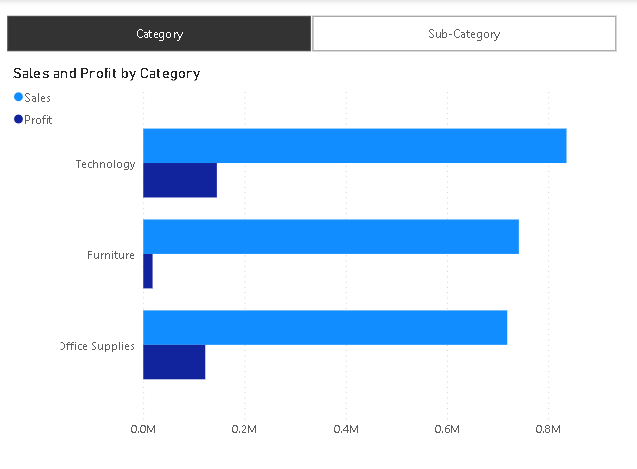This screenshot has width=637, height=469.
Task: Select the Office Supplies Profit bar
Action: coord(174,362)
